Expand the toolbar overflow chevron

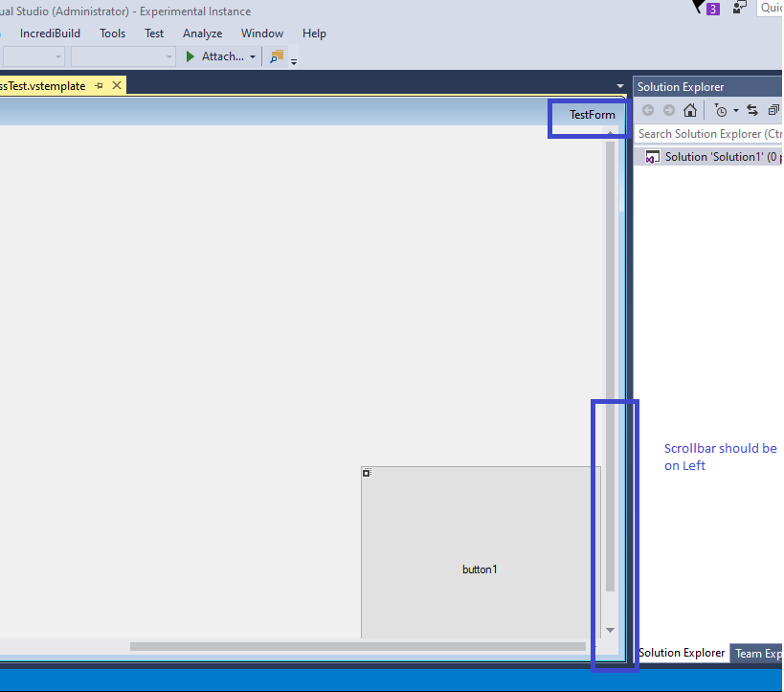click(293, 58)
